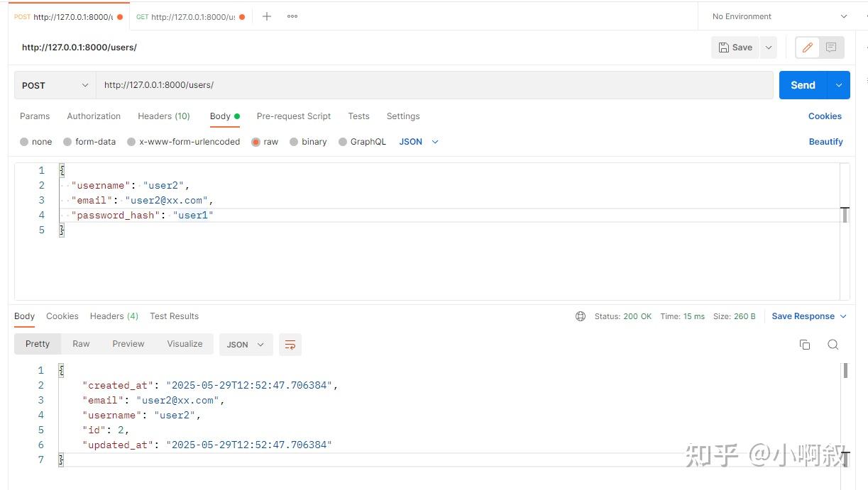This screenshot has height=490, width=868.
Task: Open the No Environment dropdown
Action: click(x=777, y=16)
